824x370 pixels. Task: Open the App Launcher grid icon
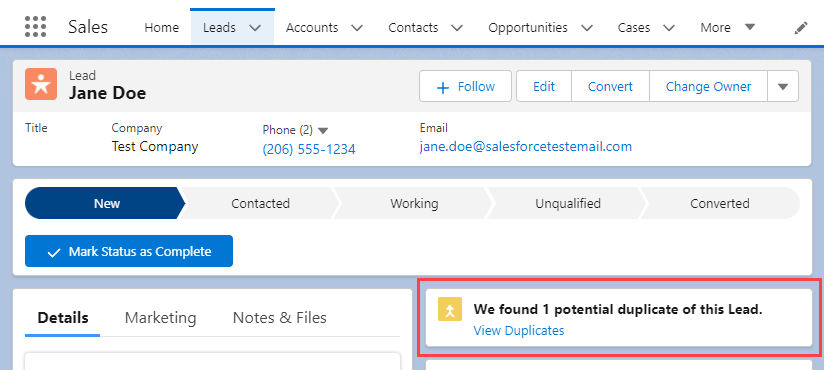[36, 27]
